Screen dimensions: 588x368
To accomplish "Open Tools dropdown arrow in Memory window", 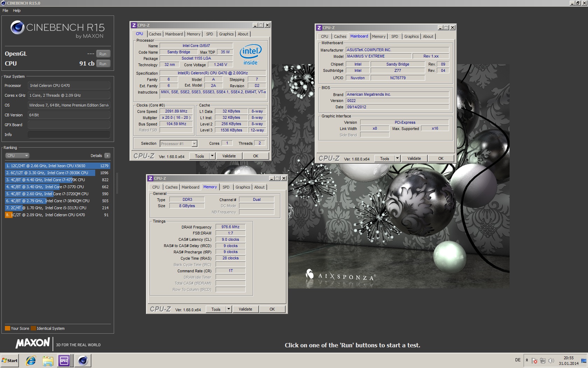I will [229, 309].
